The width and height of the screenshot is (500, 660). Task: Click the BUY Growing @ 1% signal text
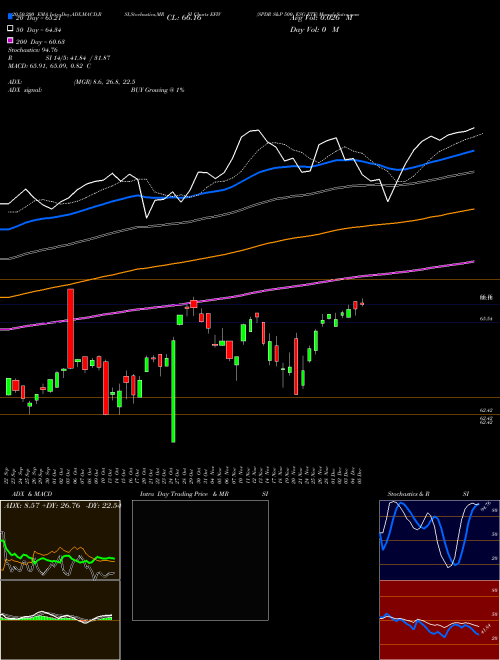157,90
